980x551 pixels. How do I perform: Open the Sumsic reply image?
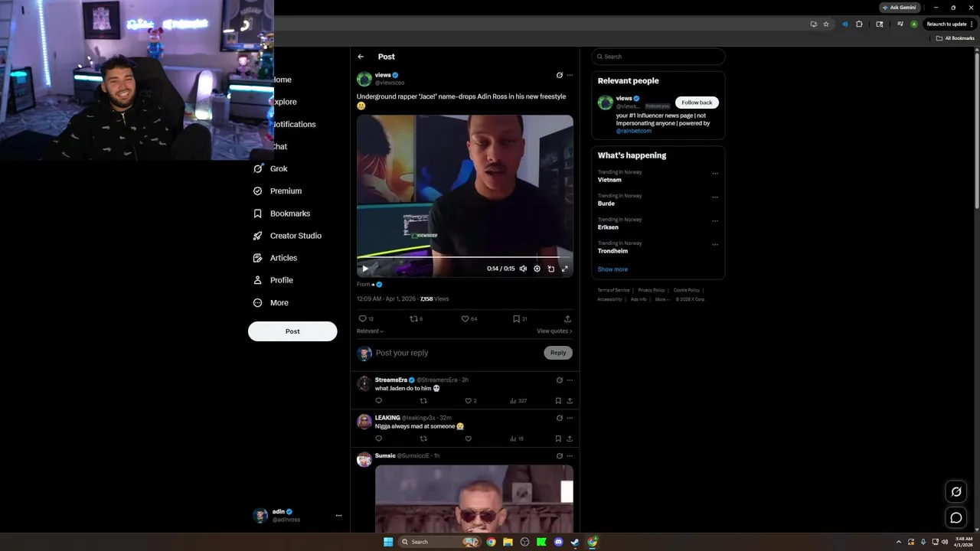pyautogui.click(x=474, y=498)
